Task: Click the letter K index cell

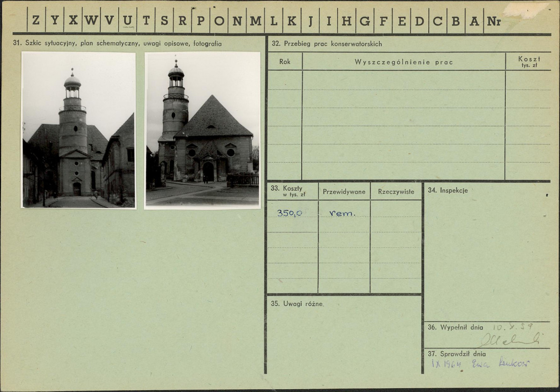Action: coord(292,21)
